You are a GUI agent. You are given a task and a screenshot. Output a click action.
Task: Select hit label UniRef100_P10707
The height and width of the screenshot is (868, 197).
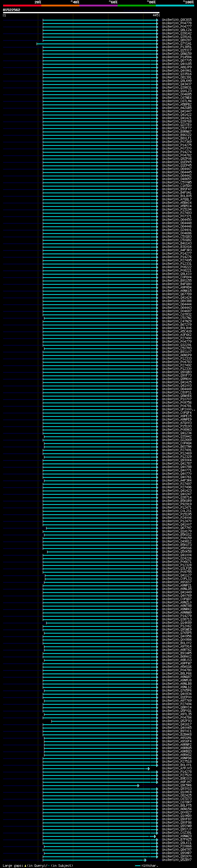pos(177,399)
